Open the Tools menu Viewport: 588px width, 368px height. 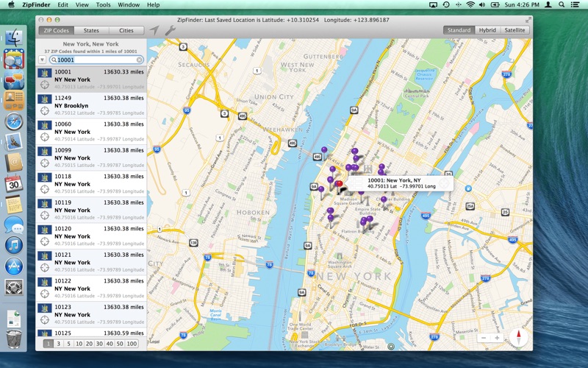point(103,4)
